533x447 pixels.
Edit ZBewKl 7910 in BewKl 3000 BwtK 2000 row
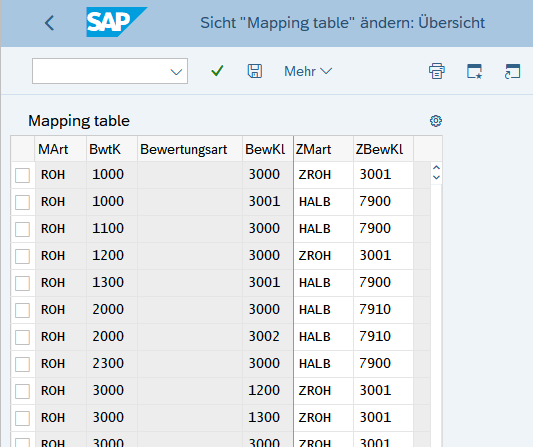pyautogui.click(x=383, y=310)
